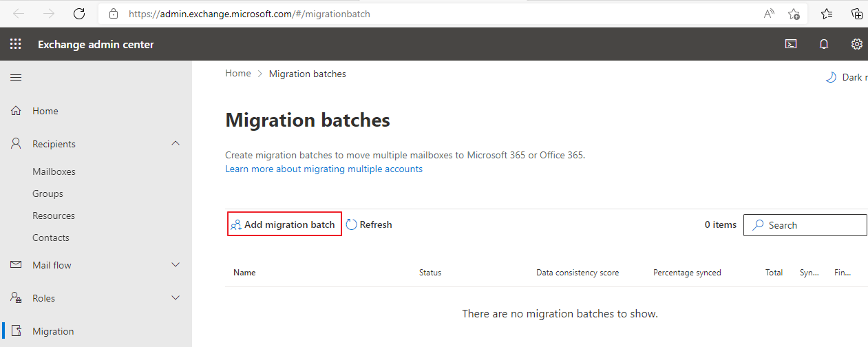Image resolution: width=868 pixels, height=347 pixels.
Task: Sort by the Name column header
Action: pyautogui.click(x=244, y=273)
